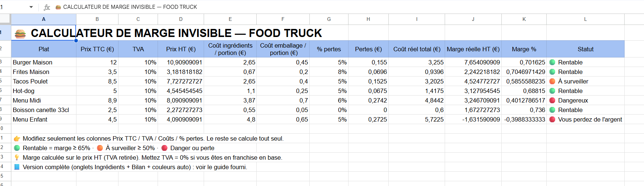Click the burger emoji in title cell
Screen dimensions: 644x186
[x=20, y=34]
